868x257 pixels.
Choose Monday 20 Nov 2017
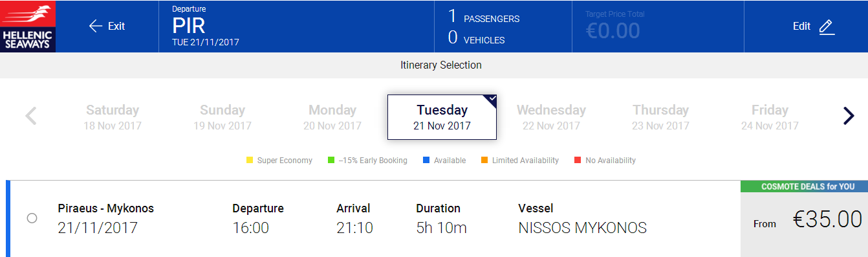(332, 117)
